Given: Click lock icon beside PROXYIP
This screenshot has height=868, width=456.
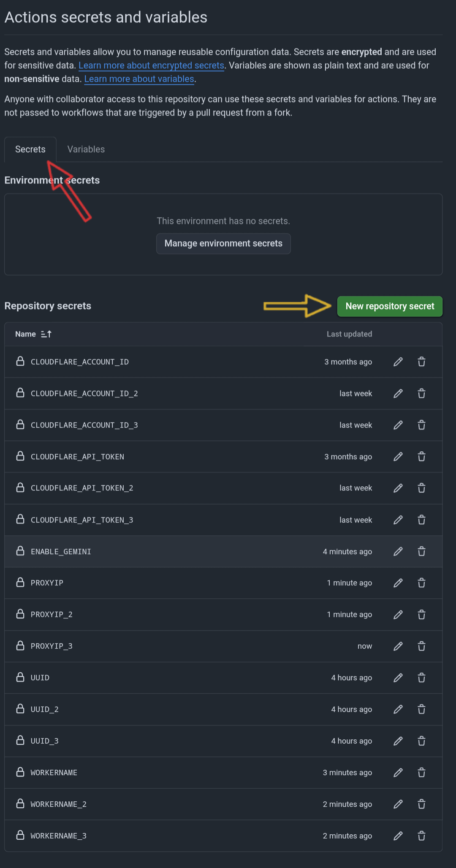Looking at the screenshot, I should pos(20,582).
